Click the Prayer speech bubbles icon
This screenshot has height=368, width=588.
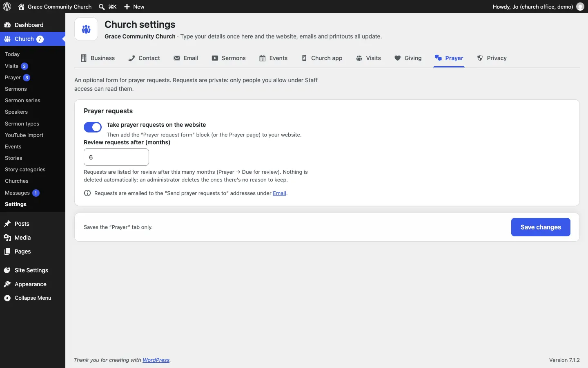click(439, 58)
